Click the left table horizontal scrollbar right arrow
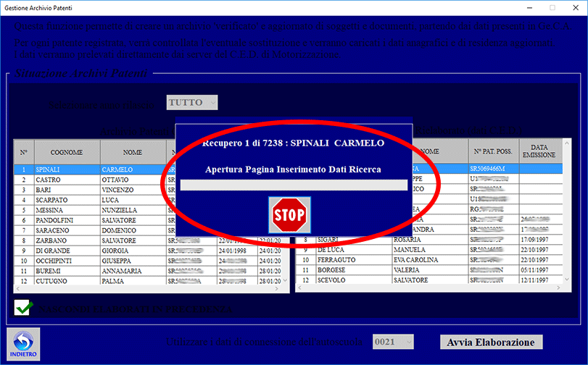This screenshot has height=365, width=588. tap(277, 288)
